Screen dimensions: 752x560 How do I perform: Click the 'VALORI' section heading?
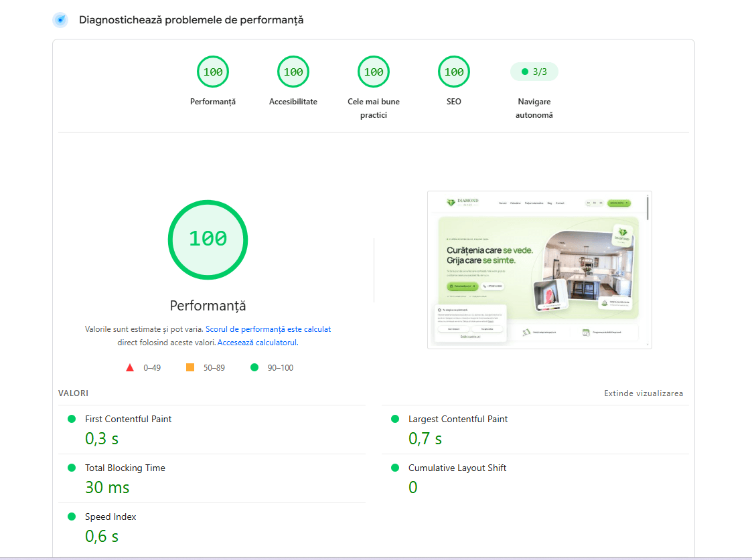[74, 393]
